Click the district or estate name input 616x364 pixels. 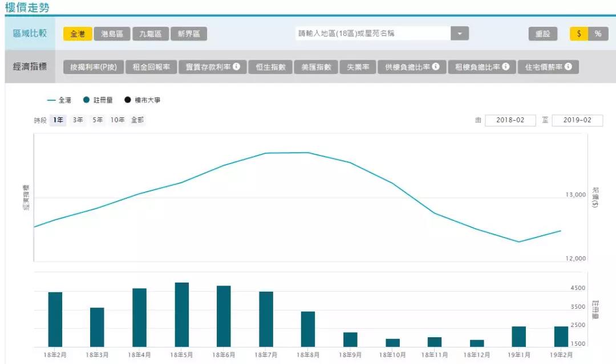pyautogui.click(x=374, y=34)
